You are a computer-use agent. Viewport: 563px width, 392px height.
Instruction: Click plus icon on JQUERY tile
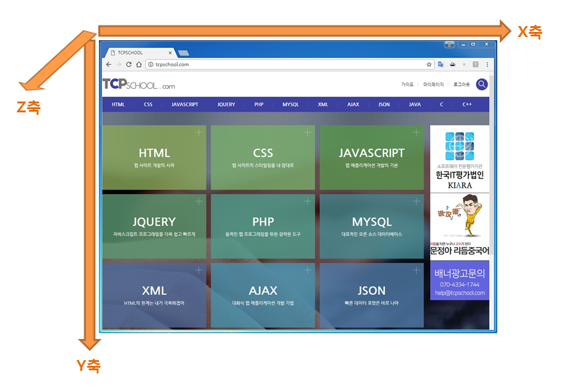coord(199,201)
